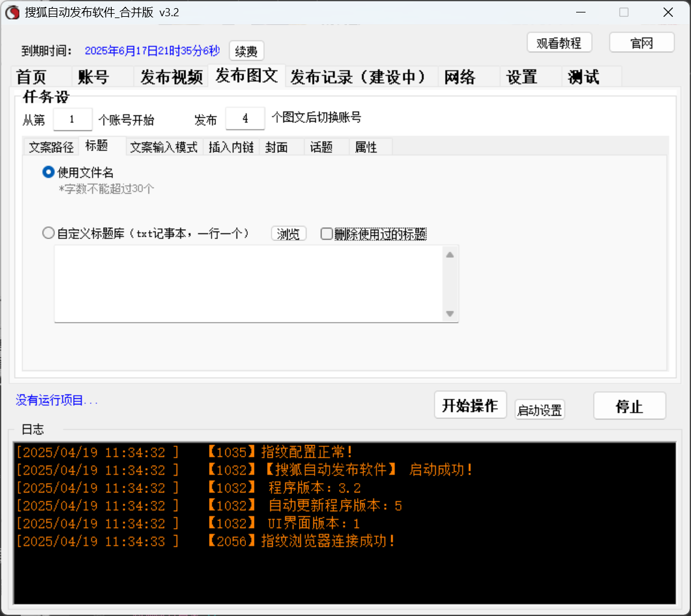Image resolution: width=691 pixels, height=616 pixels.
Task: Select the 发布图文 tab
Action: (x=247, y=76)
